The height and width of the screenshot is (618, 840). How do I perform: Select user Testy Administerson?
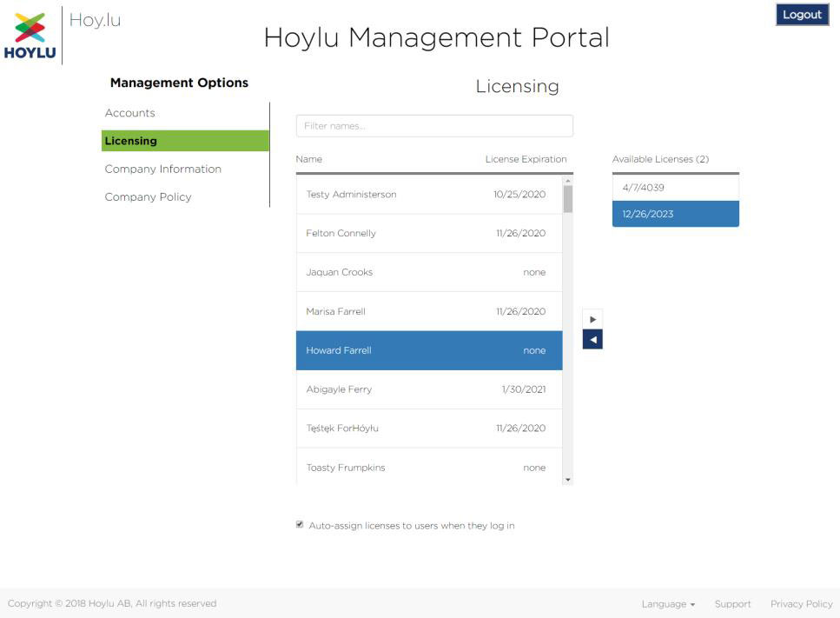pos(429,195)
